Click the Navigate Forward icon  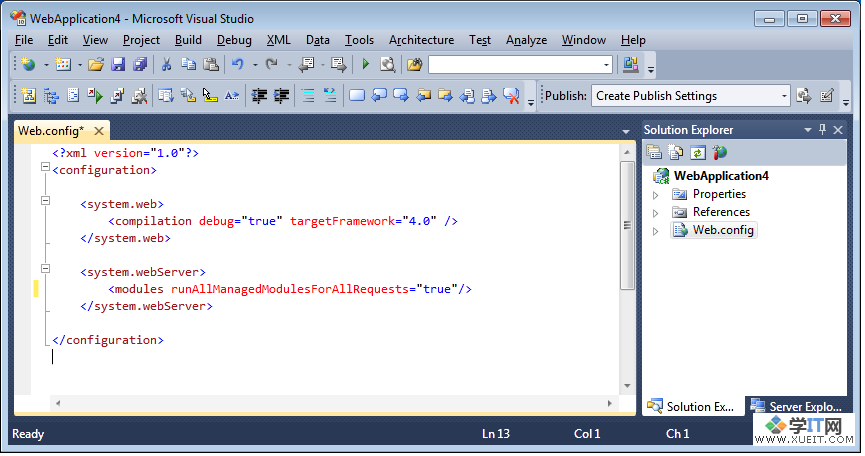tap(338, 65)
